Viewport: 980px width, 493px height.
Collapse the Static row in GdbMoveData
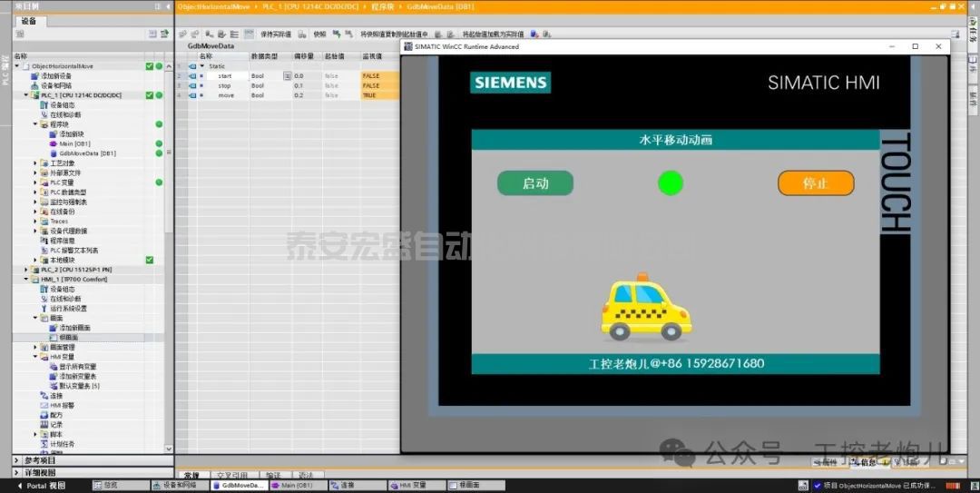[x=201, y=66]
